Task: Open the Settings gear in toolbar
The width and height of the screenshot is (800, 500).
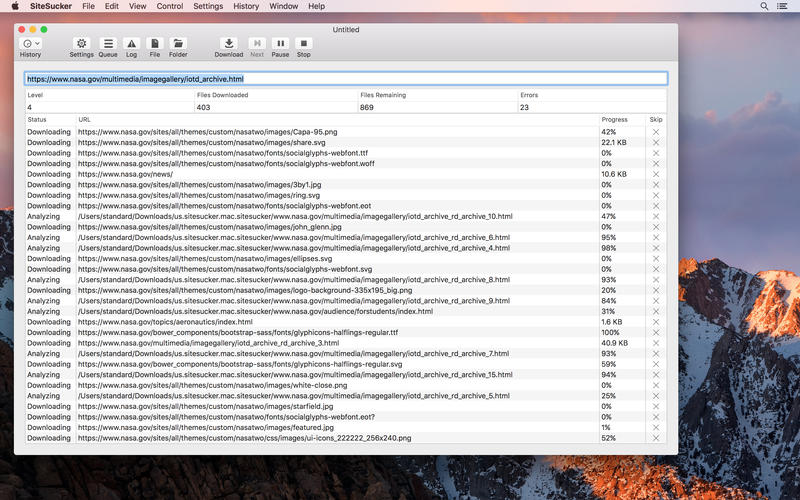Action: (81, 44)
